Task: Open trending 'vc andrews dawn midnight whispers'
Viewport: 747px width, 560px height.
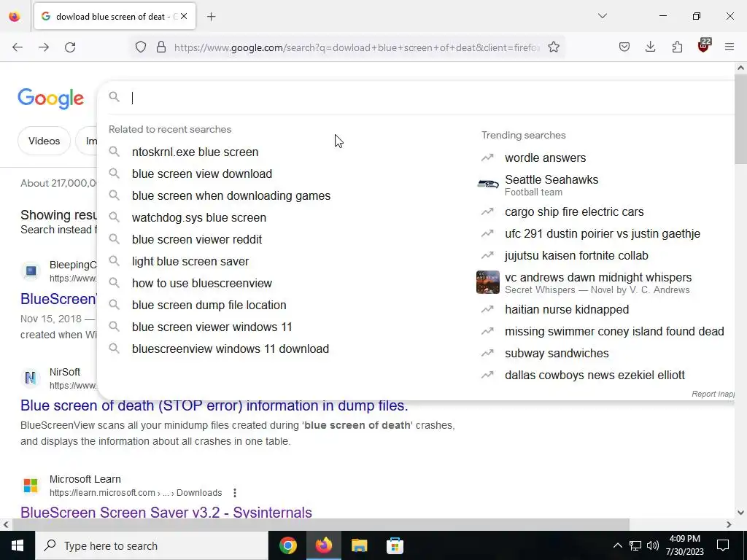Action: tap(598, 278)
